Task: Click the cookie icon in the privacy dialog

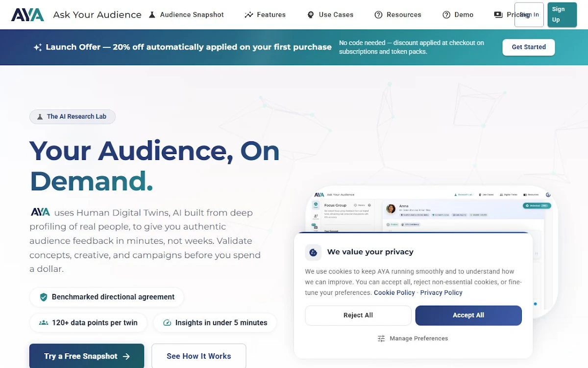Action: coord(313,252)
